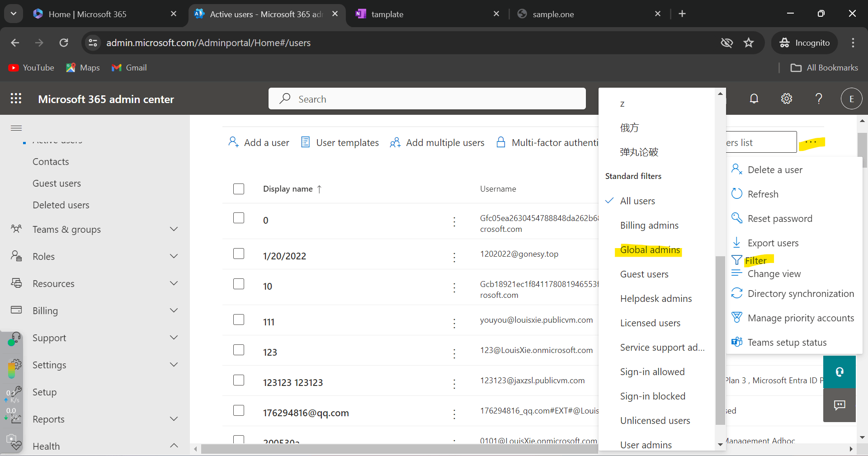Select the checkbox for user 10
The image size is (868, 456).
(239, 284)
